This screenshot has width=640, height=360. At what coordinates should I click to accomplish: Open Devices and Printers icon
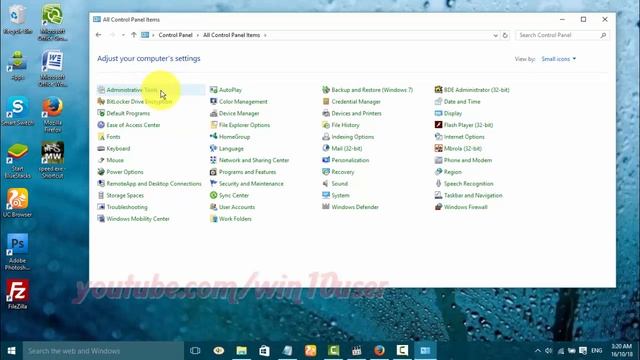tap(326, 113)
